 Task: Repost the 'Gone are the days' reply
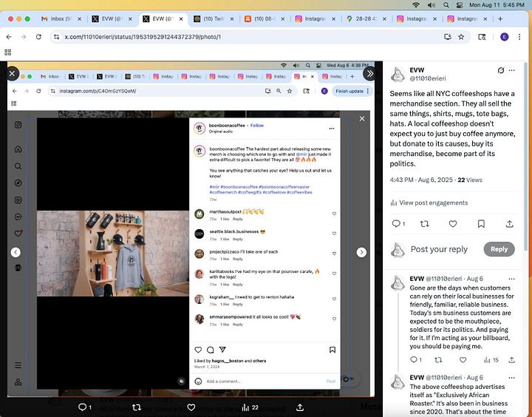438,360
